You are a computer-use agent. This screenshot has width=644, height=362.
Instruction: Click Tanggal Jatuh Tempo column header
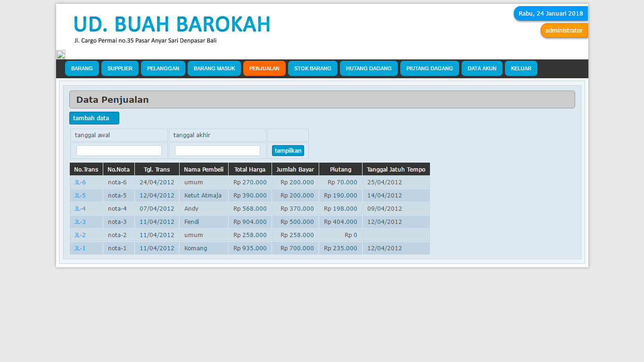tap(396, 169)
